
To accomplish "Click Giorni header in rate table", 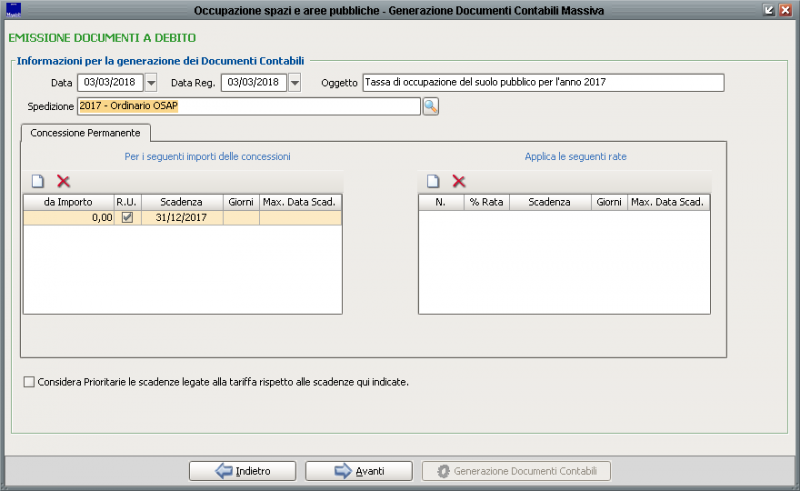I will [609, 202].
